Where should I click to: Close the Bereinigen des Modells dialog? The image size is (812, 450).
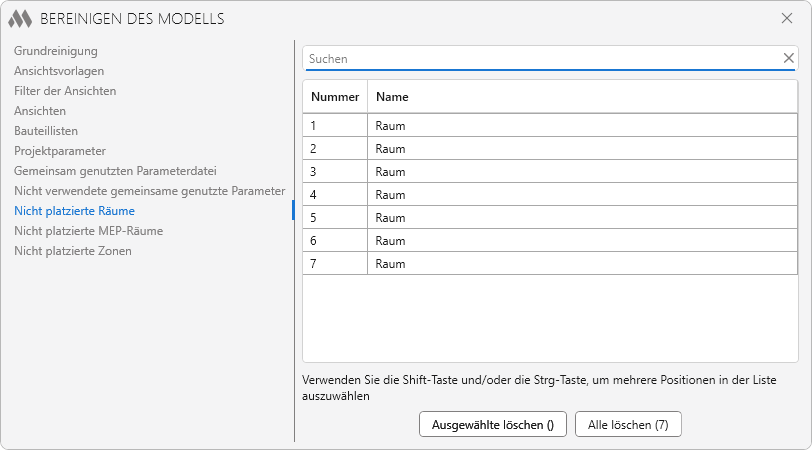click(x=786, y=18)
